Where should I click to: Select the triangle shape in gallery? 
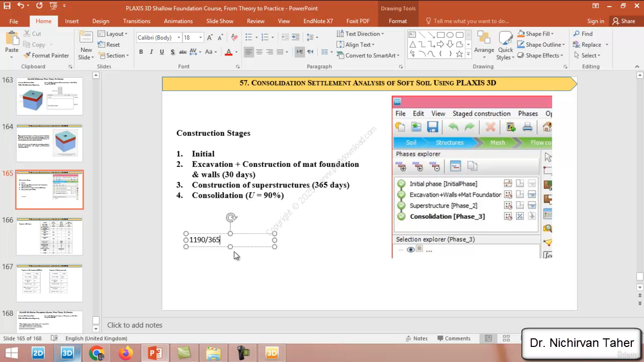point(413,44)
